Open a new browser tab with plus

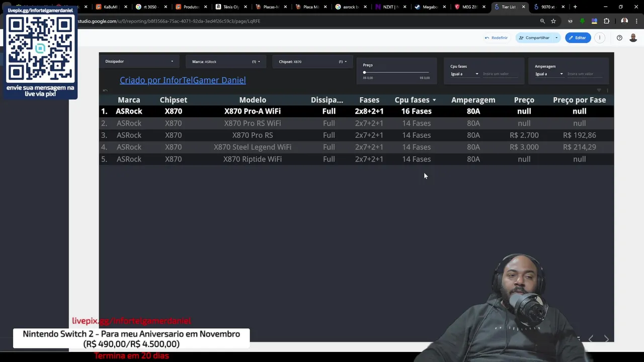point(575,7)
